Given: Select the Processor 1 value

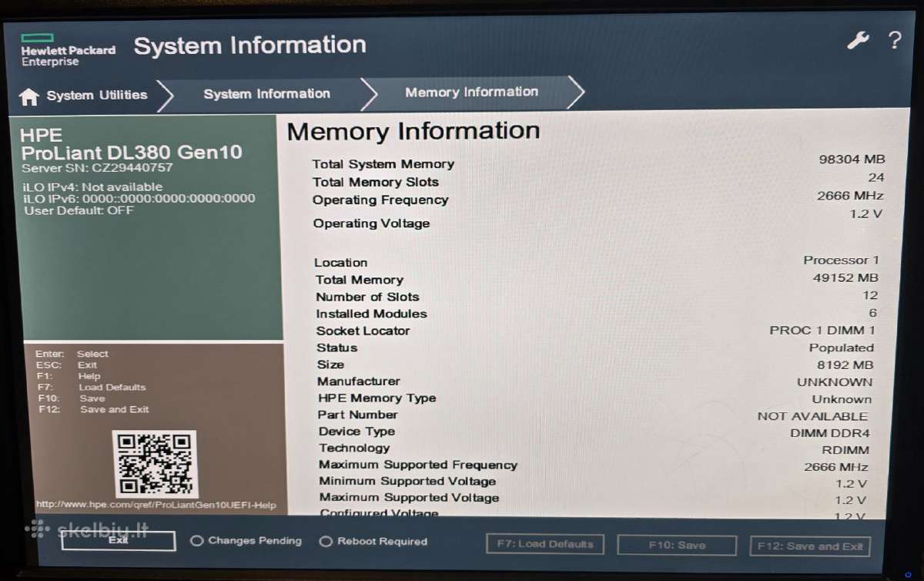Looking at the screenshot, I should click(841, 260).
